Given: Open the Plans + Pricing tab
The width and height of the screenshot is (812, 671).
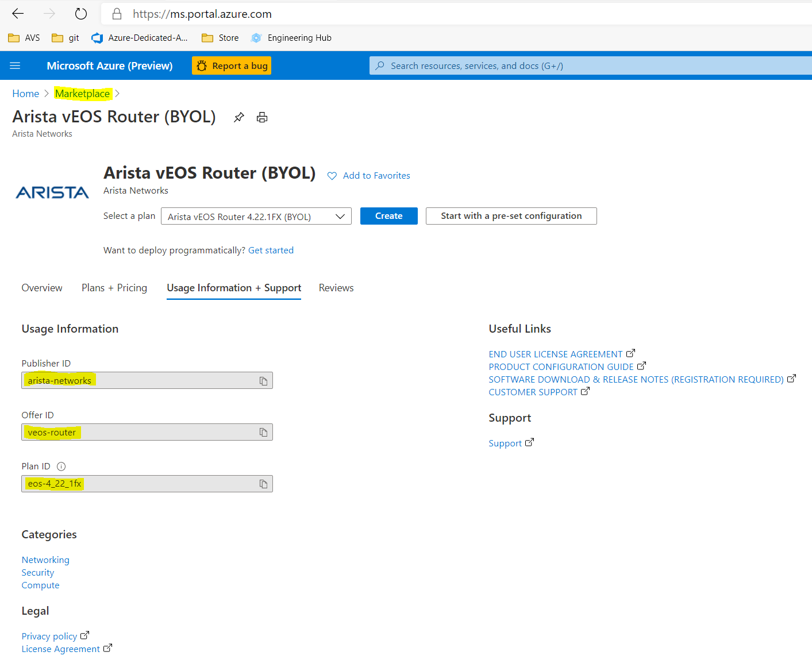Looking at the screenshot, I should pos(114,288).
